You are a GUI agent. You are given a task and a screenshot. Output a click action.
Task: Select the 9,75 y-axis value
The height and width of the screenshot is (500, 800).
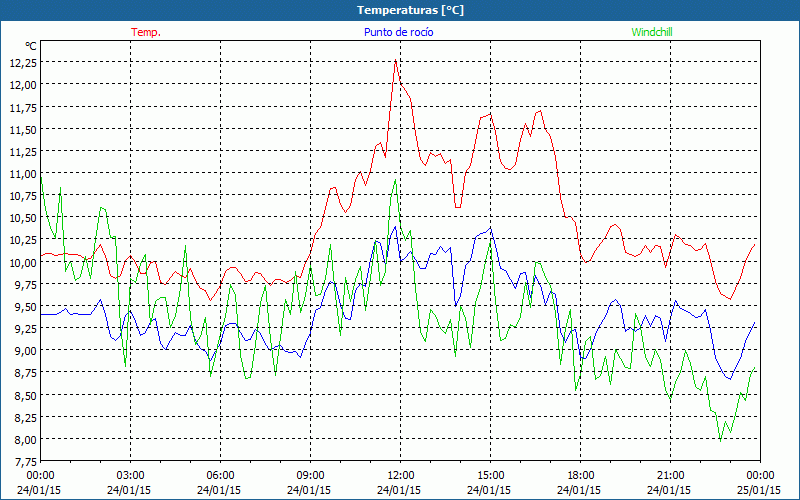pyautogui.click(x=25, y=285)
